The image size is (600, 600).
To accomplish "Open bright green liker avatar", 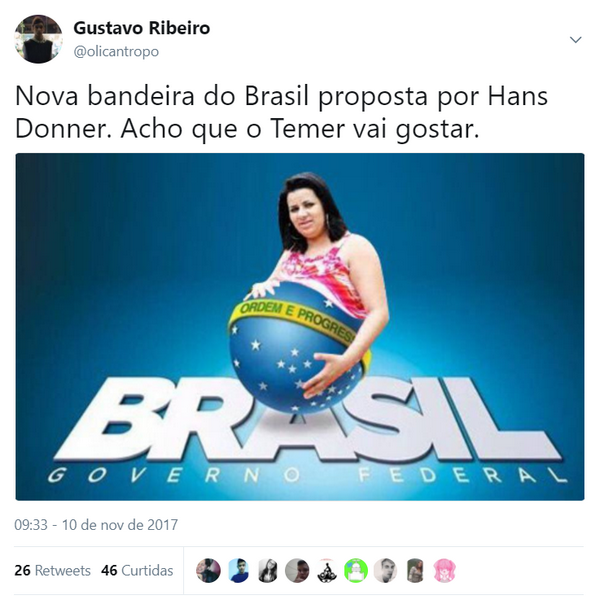I will (x=356, y=571).
